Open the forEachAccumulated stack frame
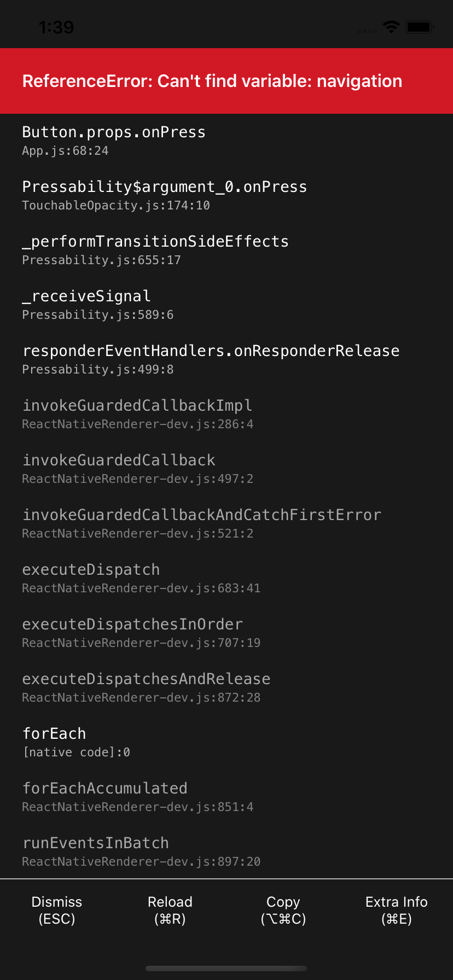Image resolution: width=453 pixels, height=980 pixels. 226,797
